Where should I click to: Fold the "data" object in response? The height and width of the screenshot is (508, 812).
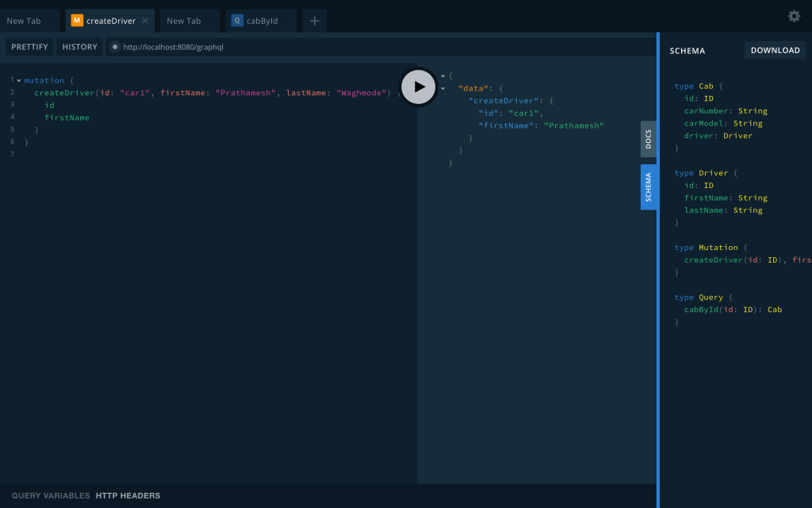coord(443,88)
